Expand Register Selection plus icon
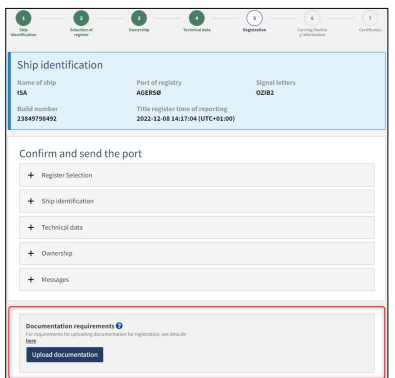The width and height of the screenshot is (395, 378). 31,175
